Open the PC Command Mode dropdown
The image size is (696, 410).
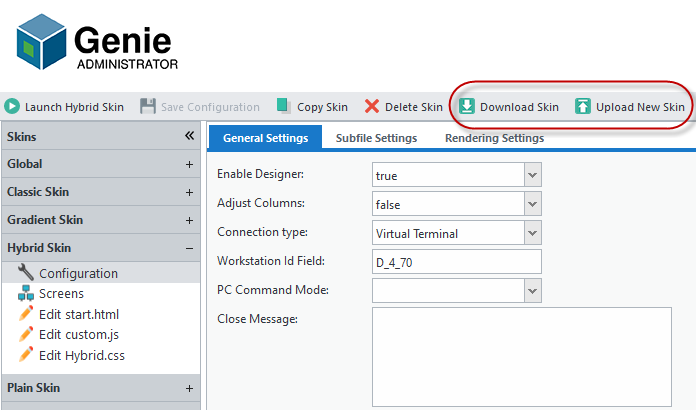pyautogui.click(x=533, y=291)
